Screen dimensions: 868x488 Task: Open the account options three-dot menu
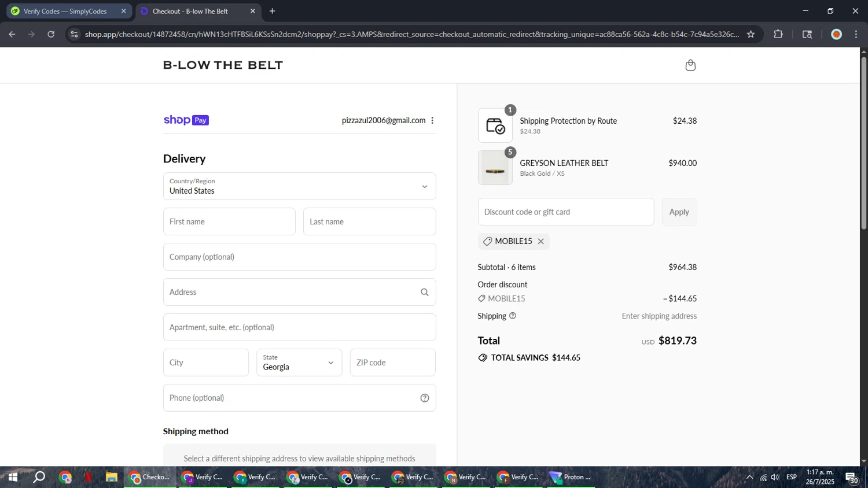point(432,120)
